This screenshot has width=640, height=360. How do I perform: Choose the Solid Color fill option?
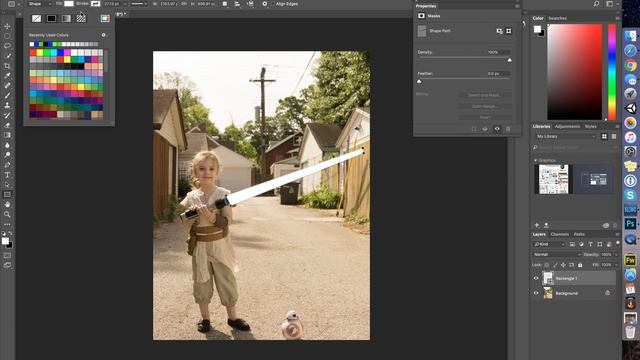[51, 18]
